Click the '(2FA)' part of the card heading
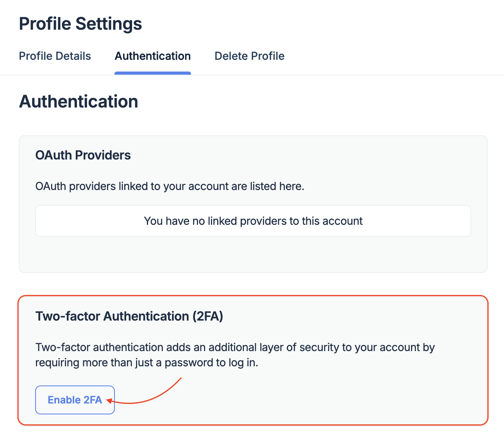 (x=207, y=316)
